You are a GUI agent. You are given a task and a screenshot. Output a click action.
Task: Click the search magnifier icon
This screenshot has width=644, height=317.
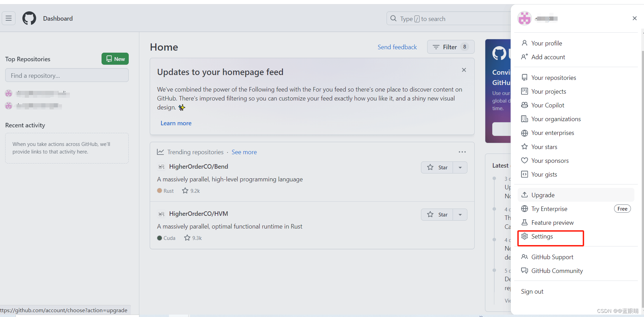tap(393, 19)
